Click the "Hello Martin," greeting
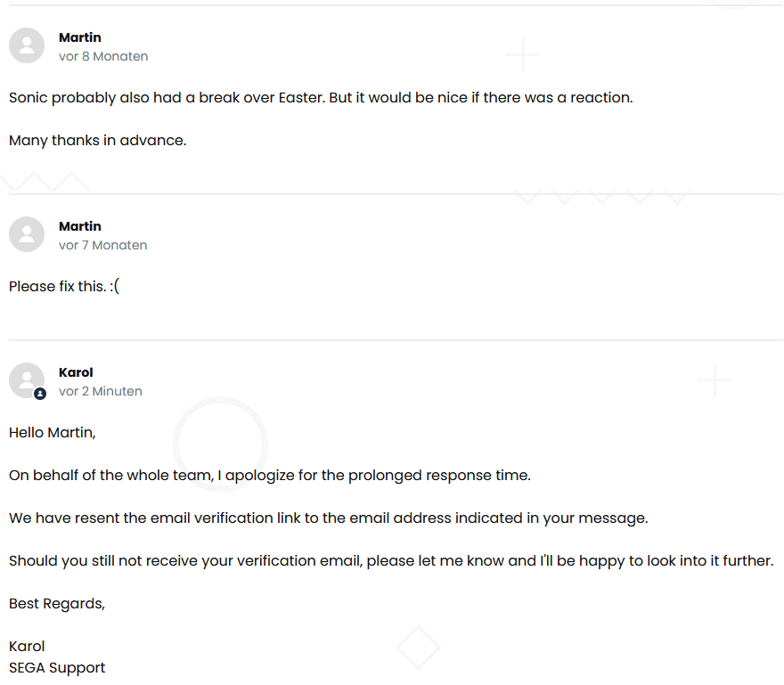The height and width of the screenshot is (685, 784). (52, 433)
